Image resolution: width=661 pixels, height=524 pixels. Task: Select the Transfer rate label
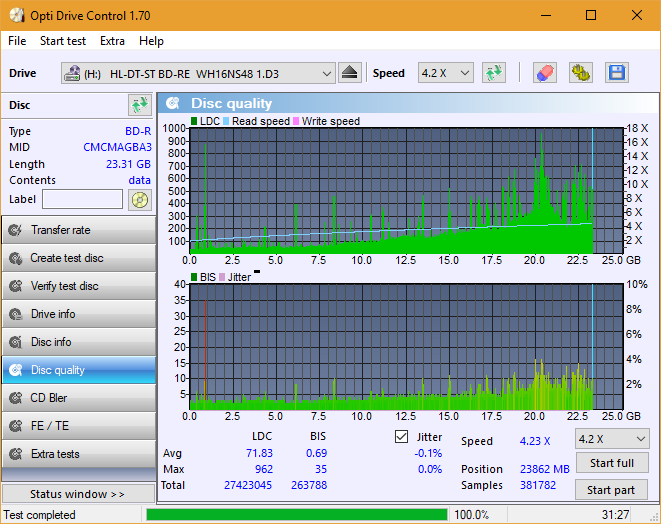61,230
